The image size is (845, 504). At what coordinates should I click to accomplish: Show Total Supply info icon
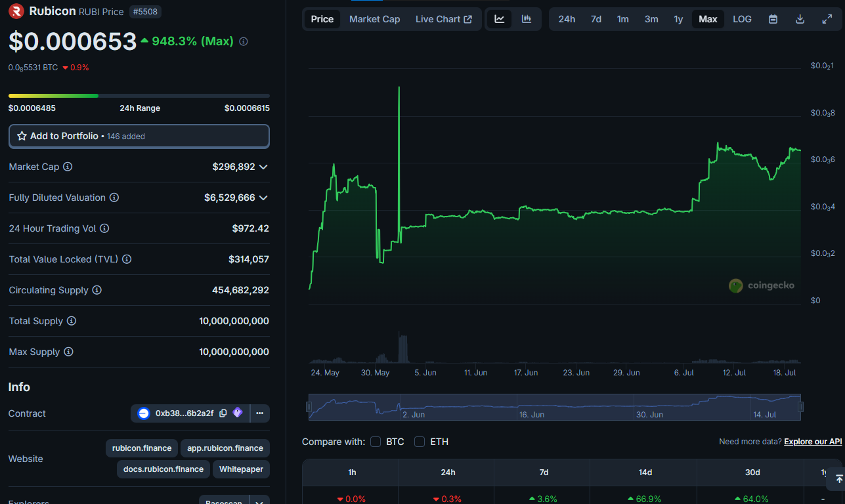point(72,321)
